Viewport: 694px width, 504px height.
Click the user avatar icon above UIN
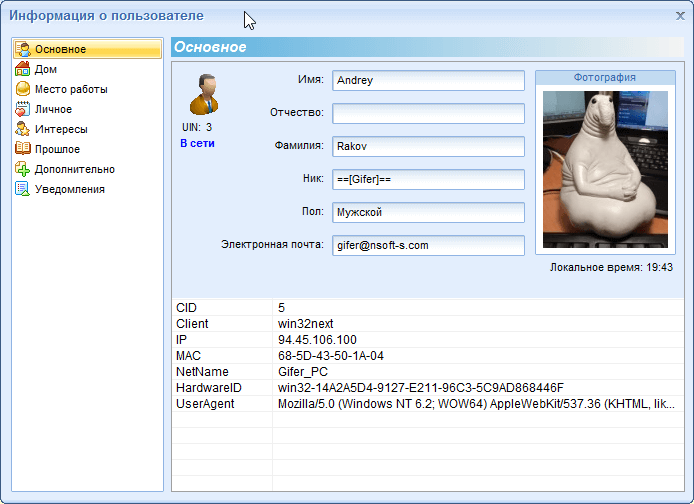coord(203,93)
